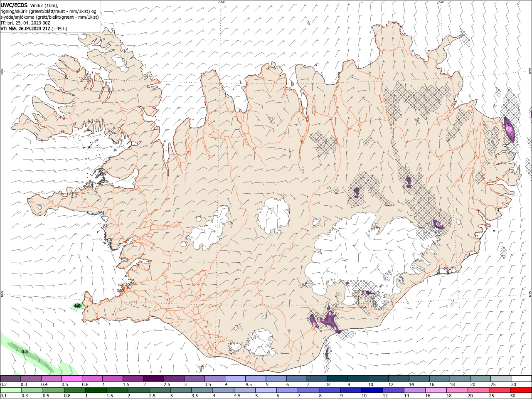Viewport: 532px width, 399px height.
Task: Click the 'slydda/snjókoma' legend description line
Action: (x=49, y=17)
